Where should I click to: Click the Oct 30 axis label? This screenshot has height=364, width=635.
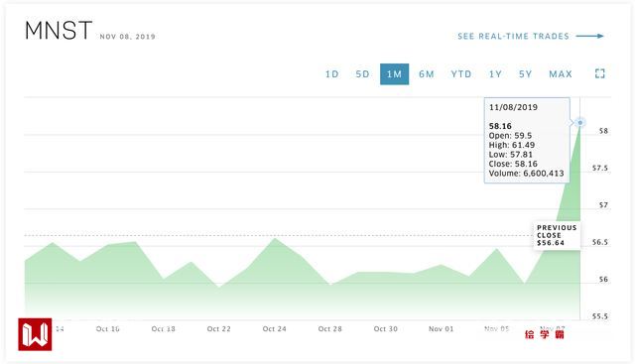tap(386, 328)
